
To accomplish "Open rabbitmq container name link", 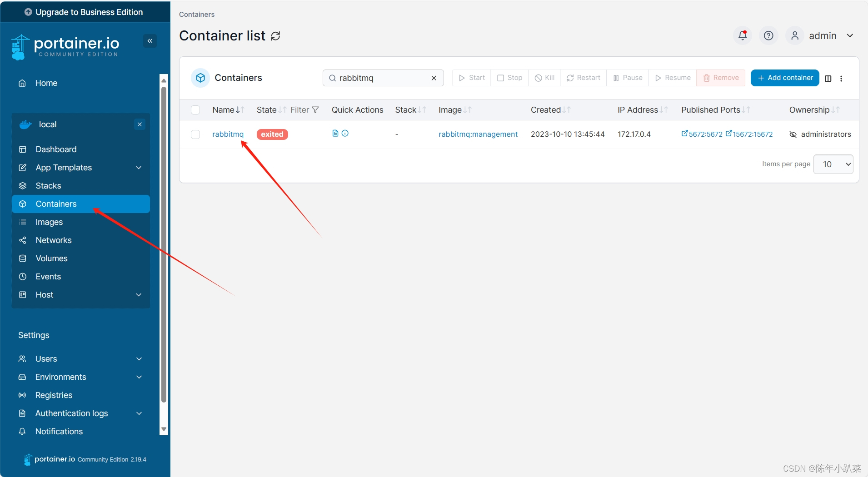I will tap(228, 134).
